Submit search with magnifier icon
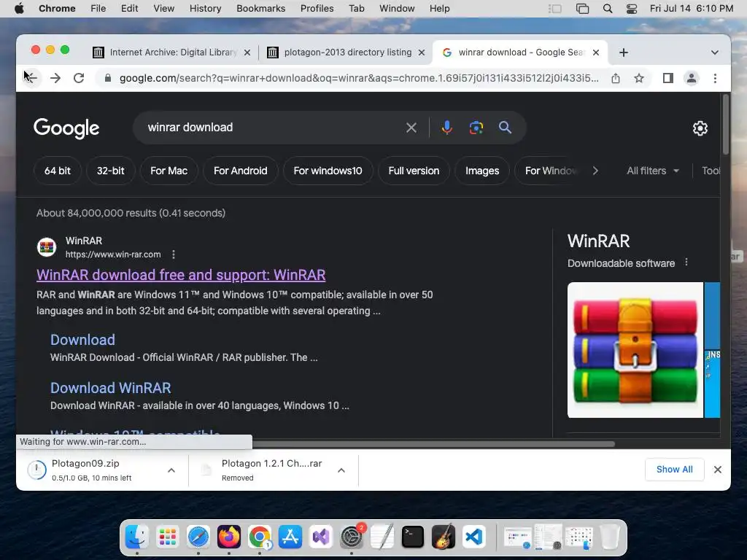The height and width of the screenshot is (560, 747). tap(505, 127)
